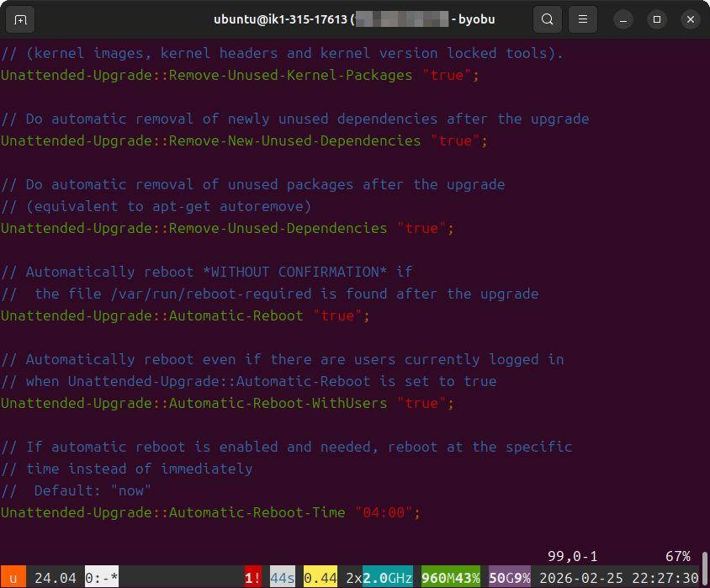Click the date and time in the status bar

pyautogui.click(x=618, y=578)
